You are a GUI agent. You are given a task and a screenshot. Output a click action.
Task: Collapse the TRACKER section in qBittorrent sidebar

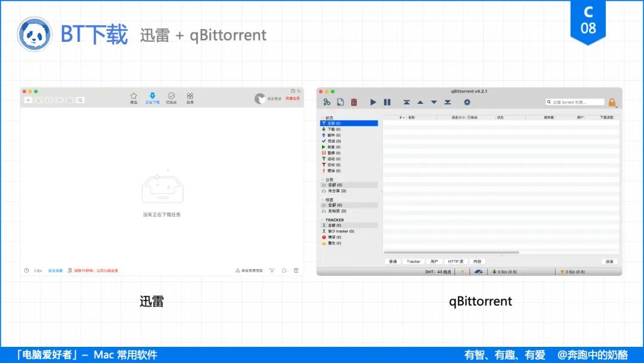point(323,220)
